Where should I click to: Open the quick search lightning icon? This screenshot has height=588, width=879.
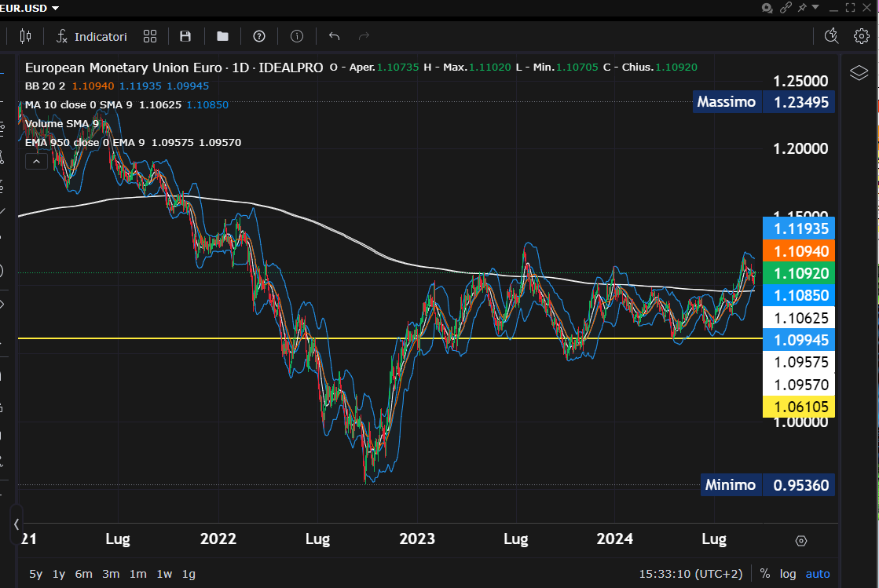point(832,36)
